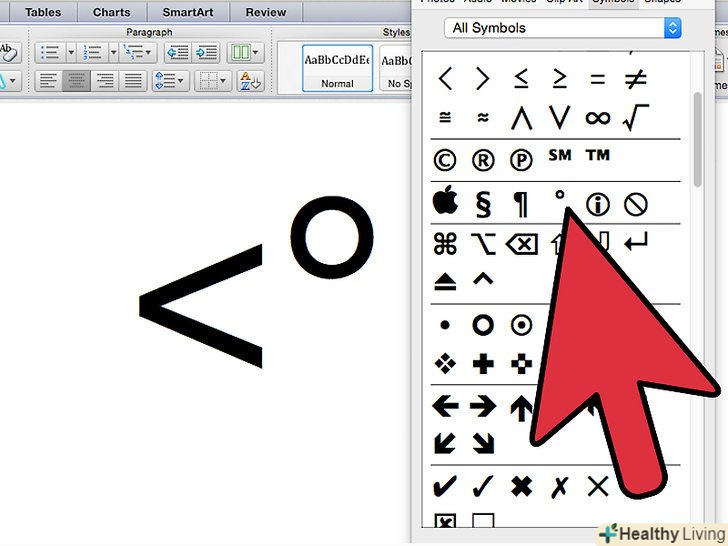Insert the circled dot bullseye symbol
The image size is (728, 546).
pyautogui.click(x=521, y=325)
